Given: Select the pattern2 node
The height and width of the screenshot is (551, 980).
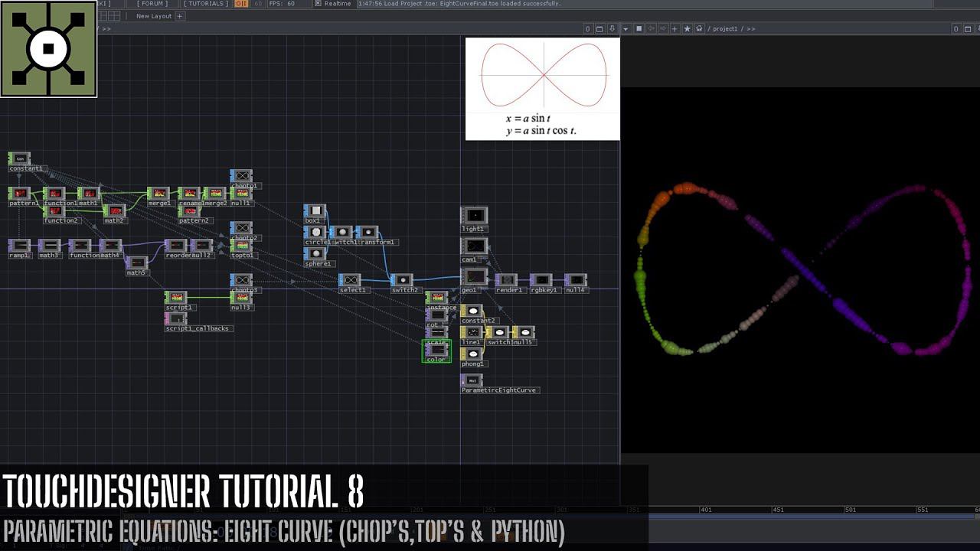Looking at the screenshot, I should point(189,210).
